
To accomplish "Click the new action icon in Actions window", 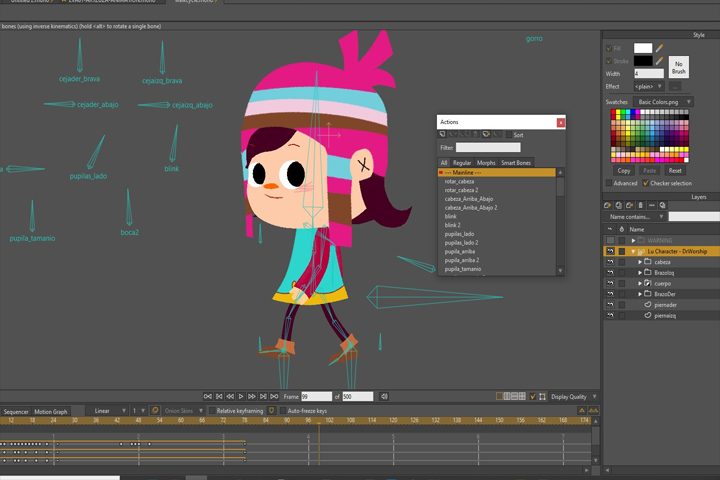I will pyautogui.click(x=442, y=134).
